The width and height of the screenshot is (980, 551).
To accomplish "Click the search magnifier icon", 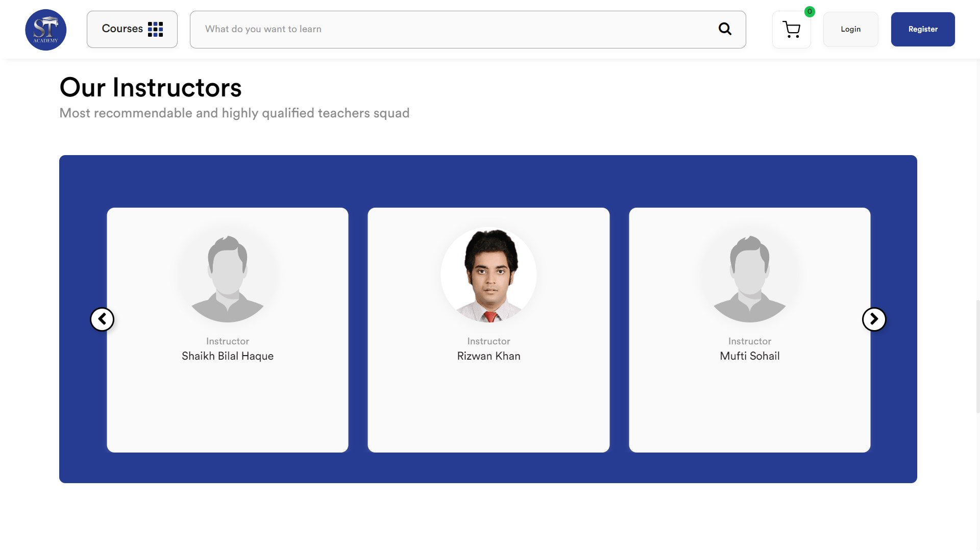I will pos(725,29).
